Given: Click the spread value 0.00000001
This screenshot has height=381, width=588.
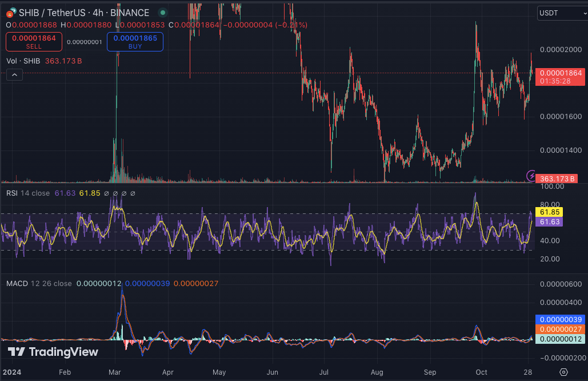Looking at the screenshot, I should click(x=85, y=42).
